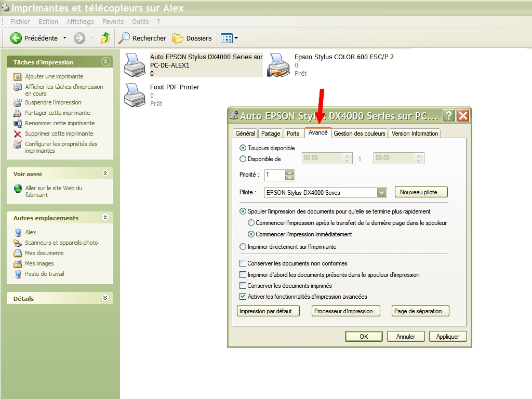Click the Configurer les propriétés icon
This screenshot has width=532, height=399.
point(18,144)
